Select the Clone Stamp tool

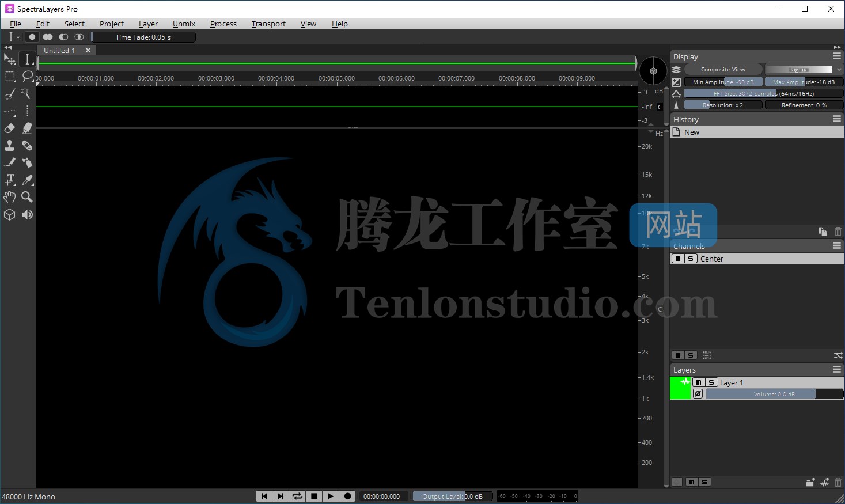[10, 146]
